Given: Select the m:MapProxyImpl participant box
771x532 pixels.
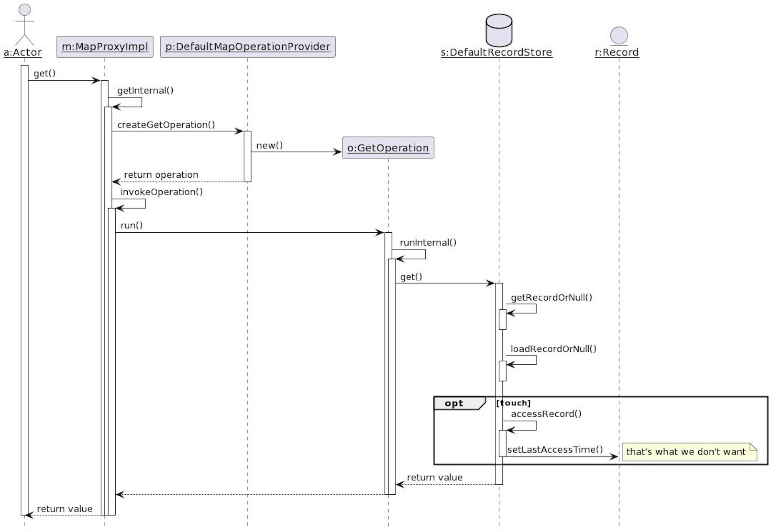Looking at the screenshot, I should click(105, 47).
